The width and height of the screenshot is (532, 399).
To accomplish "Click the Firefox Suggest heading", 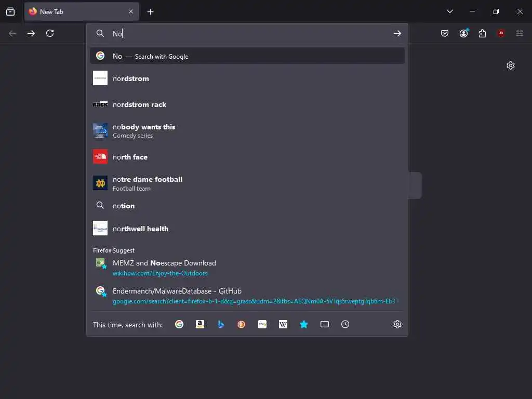I will pos(114,250).
